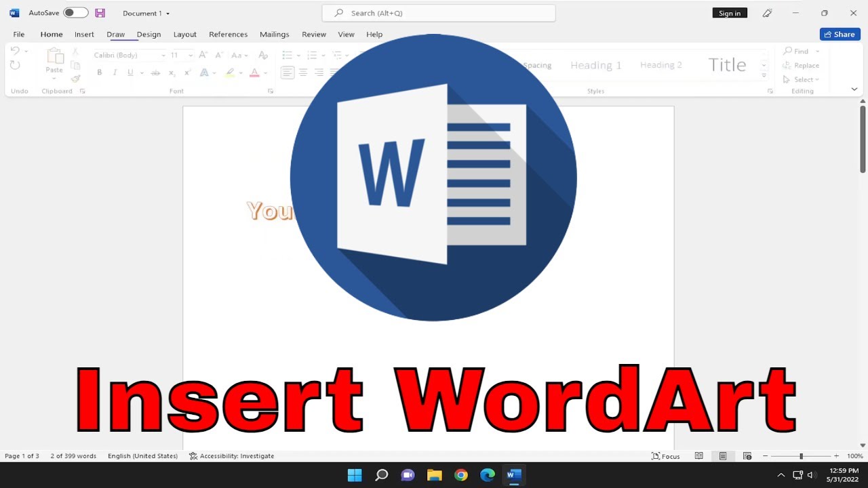Screen dimensions: 868x488
Task: Apply the Title style
Action: pos(727,65)
